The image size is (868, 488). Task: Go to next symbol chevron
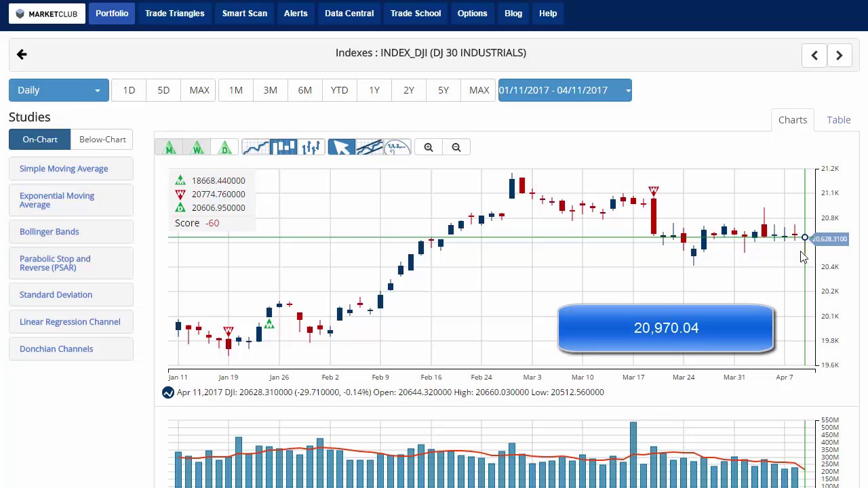pos(839,56)
